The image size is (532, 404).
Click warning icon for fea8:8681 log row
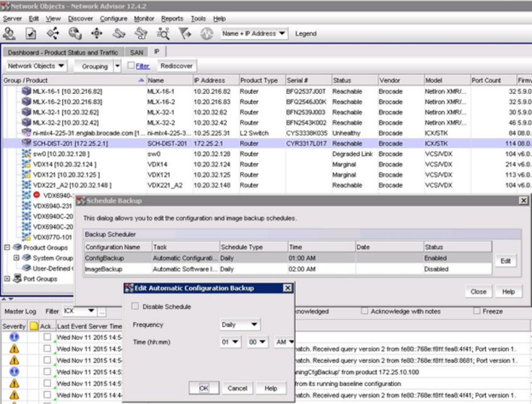pyautogui.click(x=14, y=360)
